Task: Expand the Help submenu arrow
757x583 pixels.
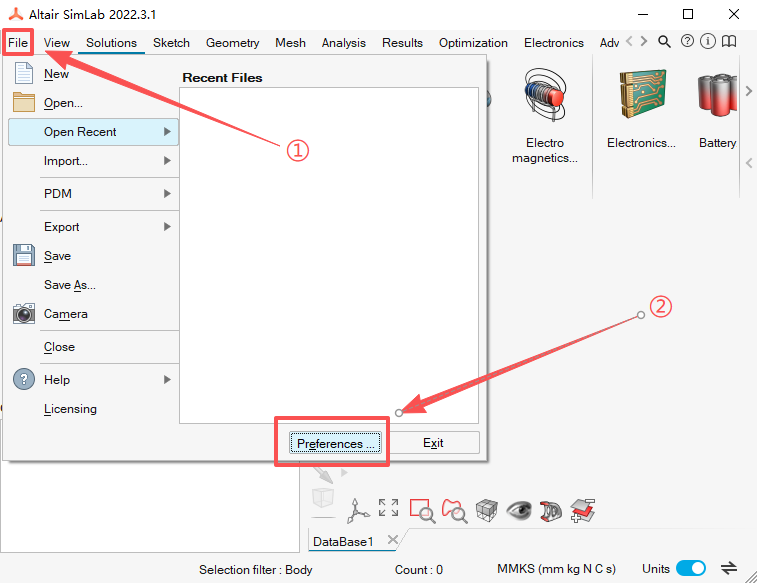Action: point(167,379)
